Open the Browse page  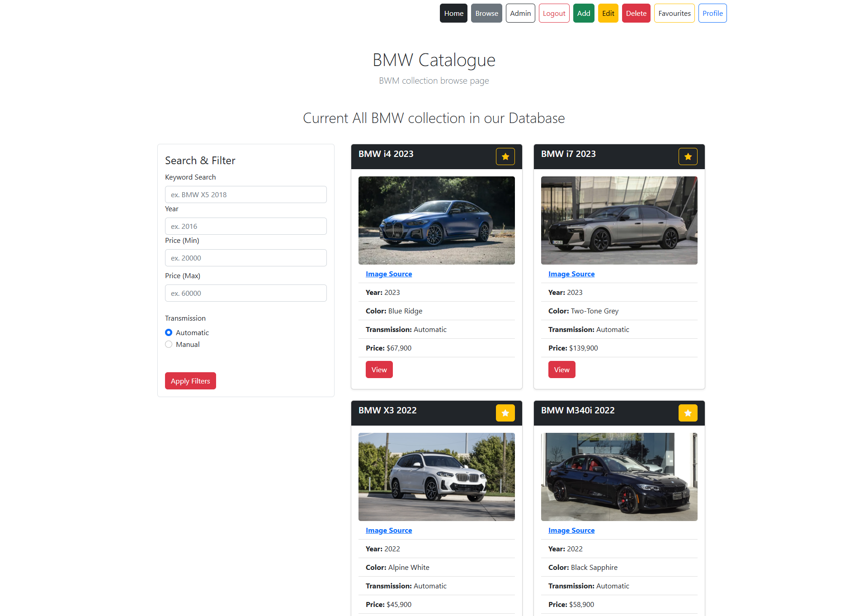point(486,13)
